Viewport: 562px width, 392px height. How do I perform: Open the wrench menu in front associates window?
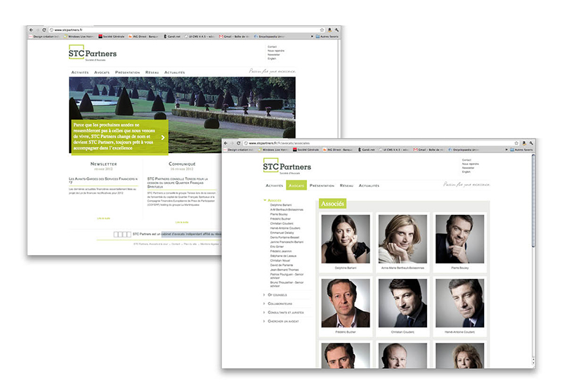click(x=531, y=143)
